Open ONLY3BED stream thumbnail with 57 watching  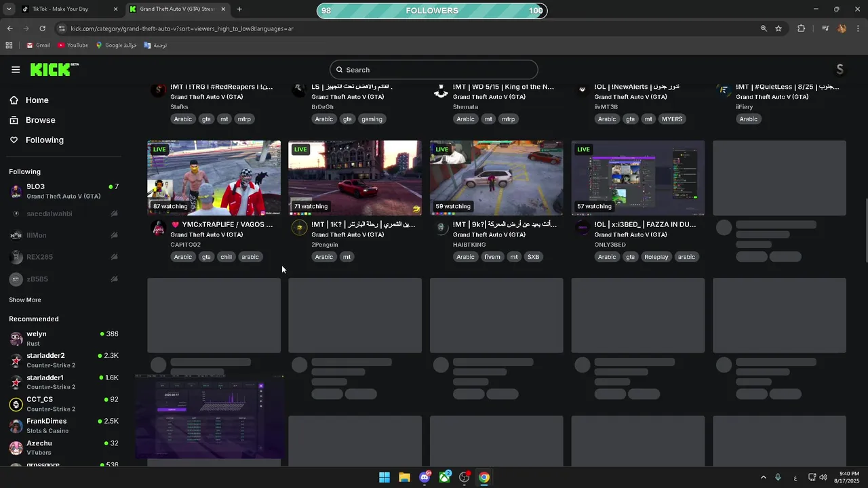638,178
